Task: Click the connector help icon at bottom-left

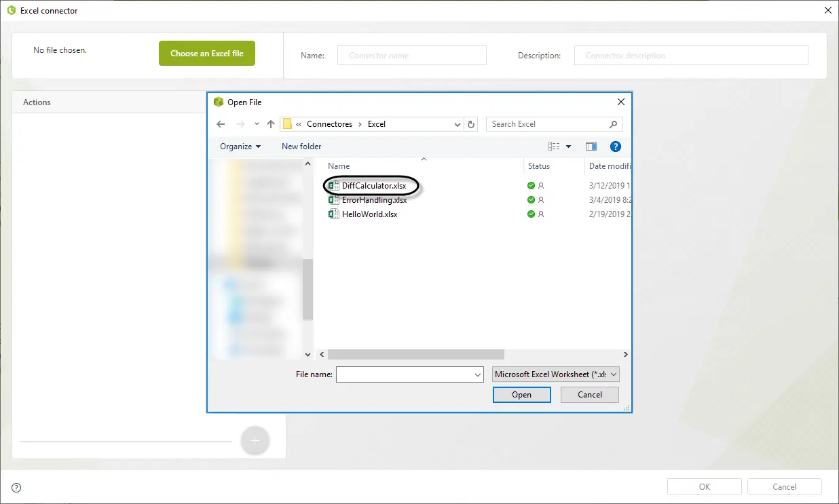Action: click(x=16, y=487)
